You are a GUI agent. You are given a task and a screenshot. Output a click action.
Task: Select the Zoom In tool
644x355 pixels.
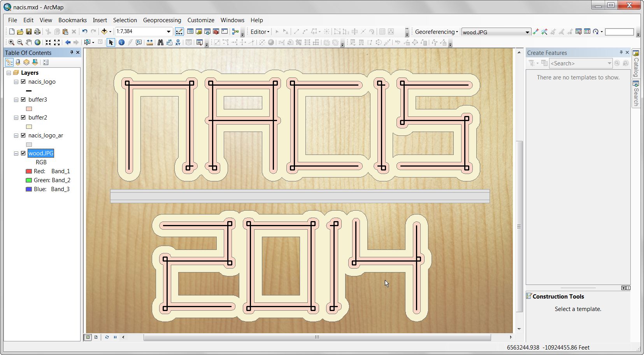[x=12, y=42]
